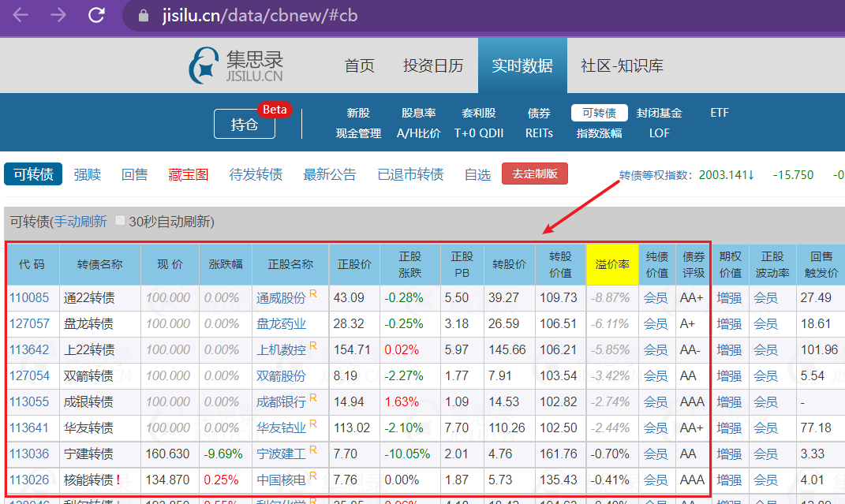The image size is (845, 504).
Task: Open bond code 127057 link
Action: pyautogui.click(x=29, y=323)
